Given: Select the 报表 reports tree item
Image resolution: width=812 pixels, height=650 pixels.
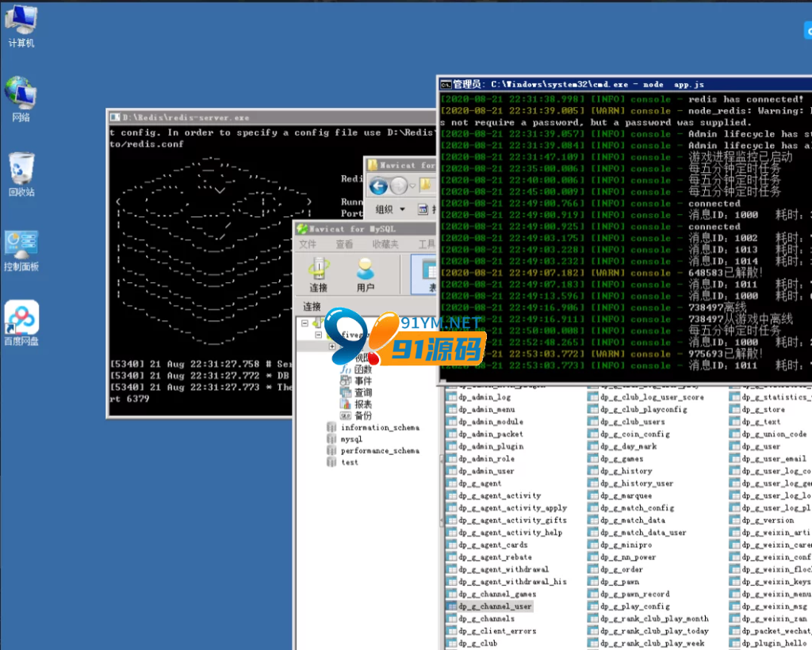Looking at the screenshot, I should (x=363, y=404).
